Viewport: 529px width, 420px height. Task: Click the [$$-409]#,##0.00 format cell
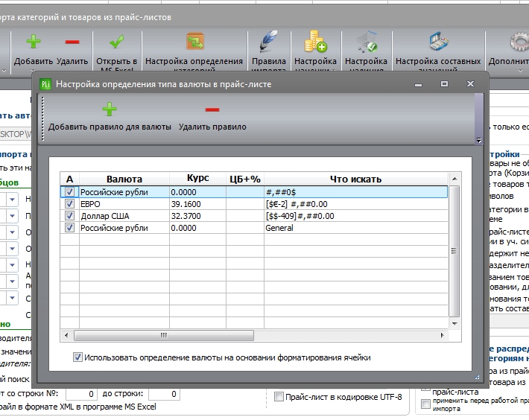click(356, 216)
